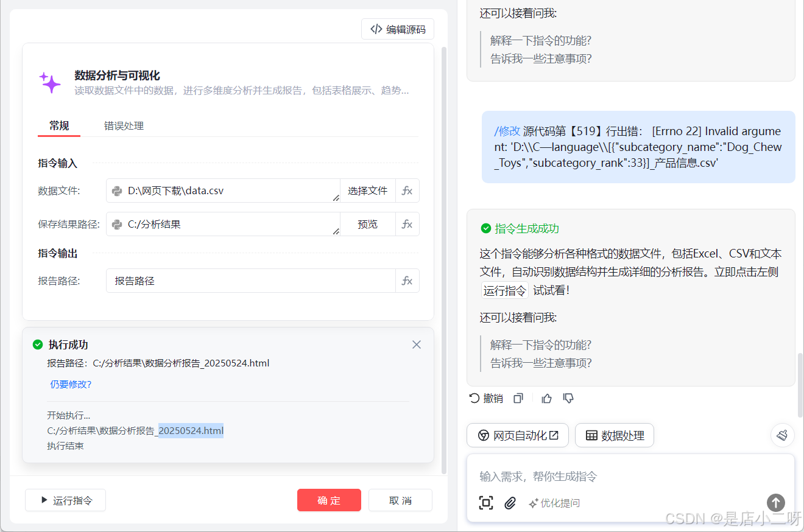
Task: Switch to the 常规 tab
Action: click(x=58, y=126)
